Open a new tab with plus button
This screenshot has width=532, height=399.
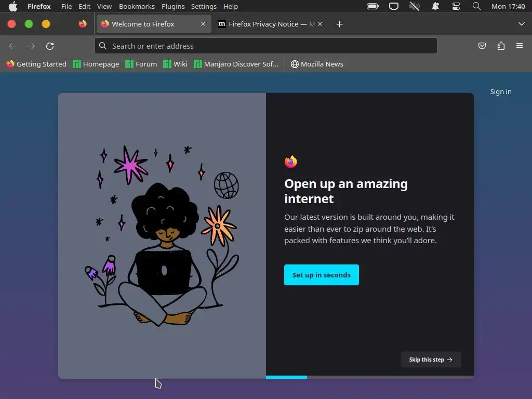point(339,24)
